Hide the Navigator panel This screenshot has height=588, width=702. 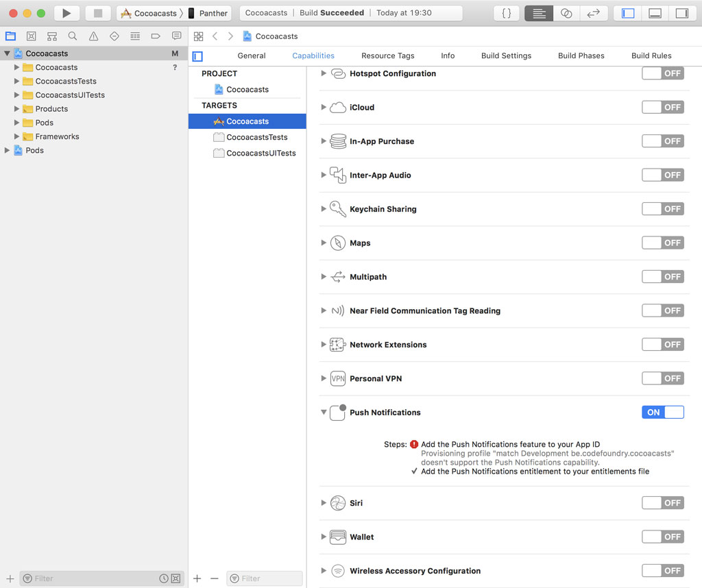628,13
